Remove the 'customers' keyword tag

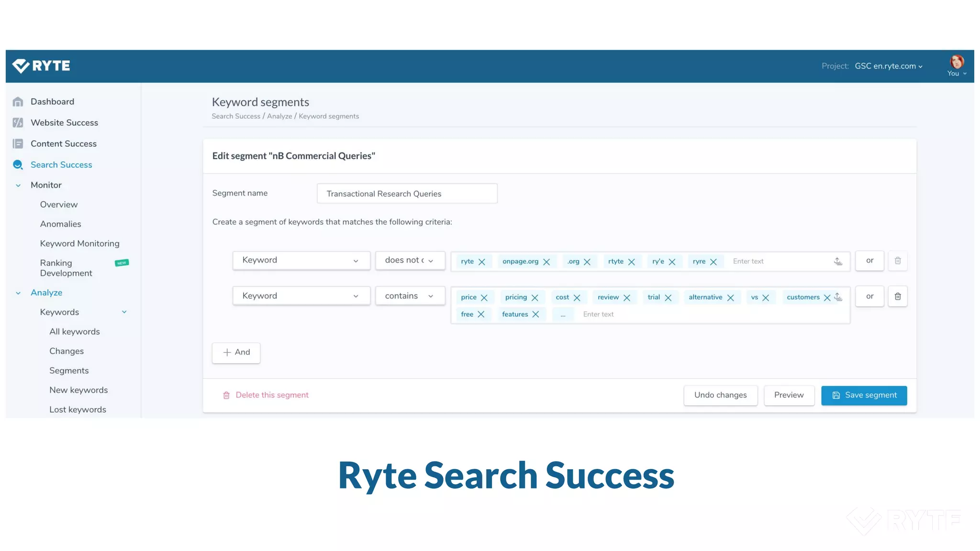pyautogui.click(x=827, y=298)
